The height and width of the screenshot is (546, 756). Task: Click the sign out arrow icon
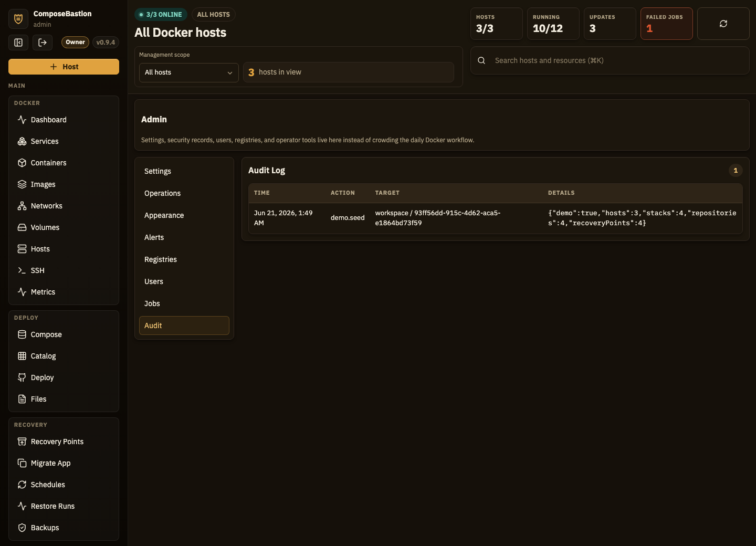(43, 43)
